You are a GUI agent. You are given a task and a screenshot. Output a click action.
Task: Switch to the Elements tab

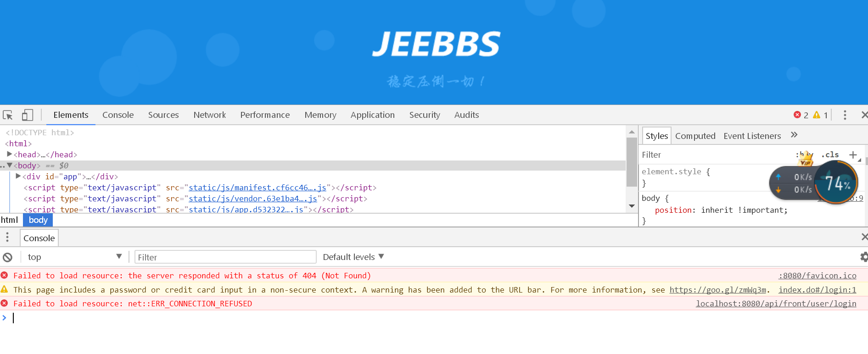point(71,115)
